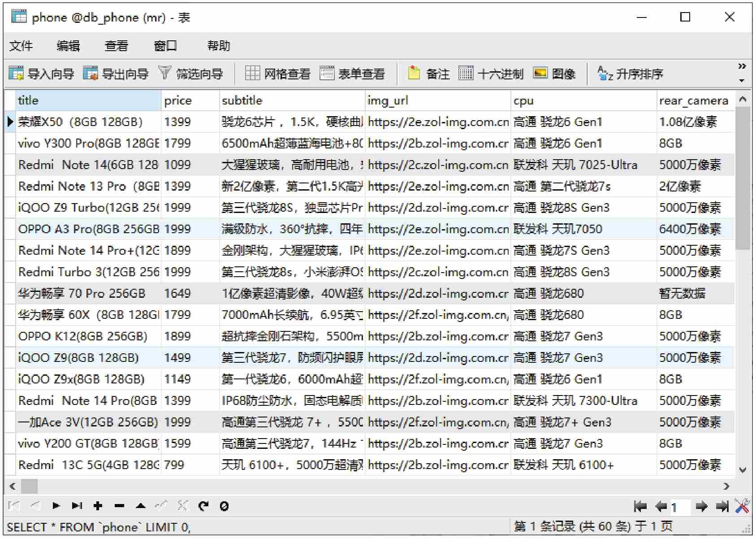The width and height of the screenshot is (756, 539).
Task: Click the page number input field
Action: tap(680, 507)
